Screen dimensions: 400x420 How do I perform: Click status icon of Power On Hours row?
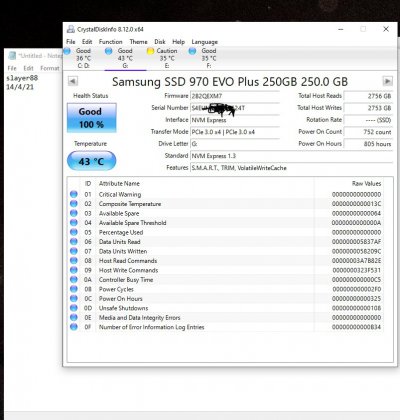pos(74,299)
